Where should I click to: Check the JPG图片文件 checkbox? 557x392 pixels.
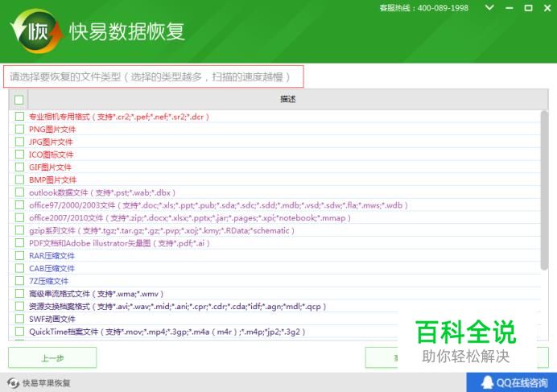(19, 142)
